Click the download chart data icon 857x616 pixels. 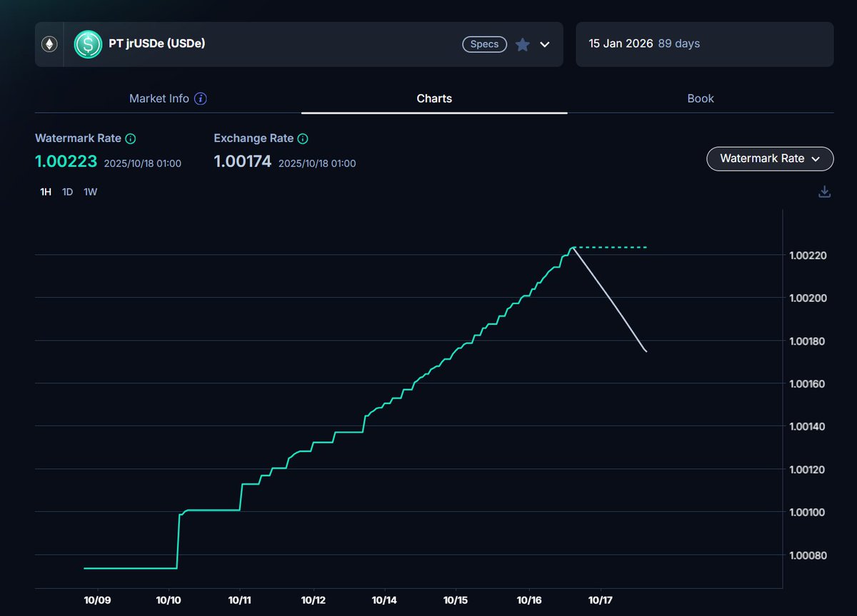(x=824, y=191)
